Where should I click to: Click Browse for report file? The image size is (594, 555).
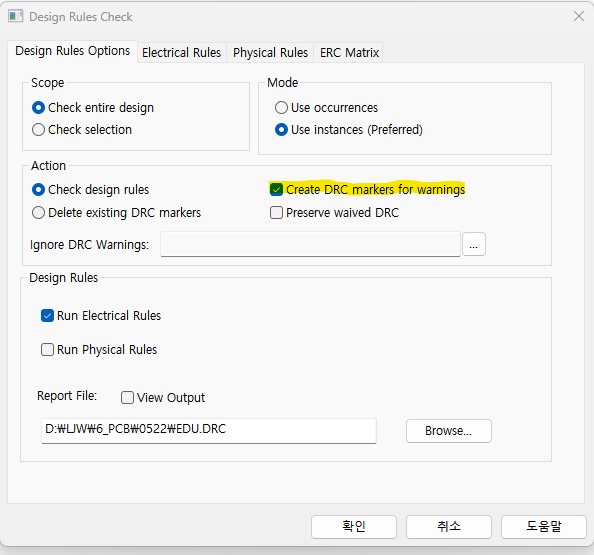pos(449,431)
